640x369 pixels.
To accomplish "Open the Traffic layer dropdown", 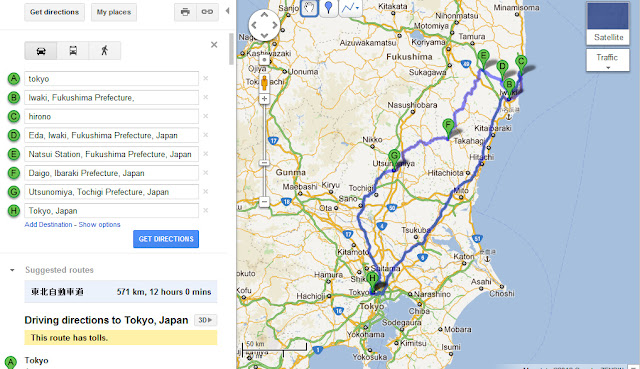I will [608, 60].
